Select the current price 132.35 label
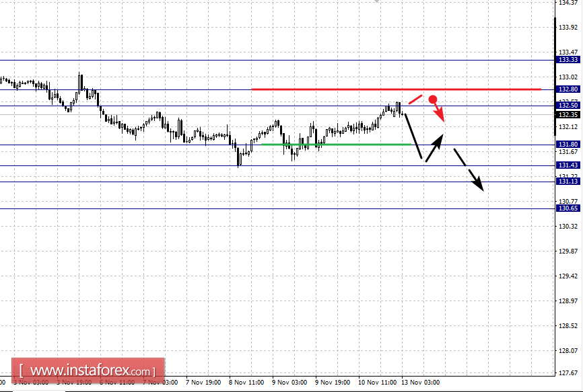583x392 pixels. point(568,115)
